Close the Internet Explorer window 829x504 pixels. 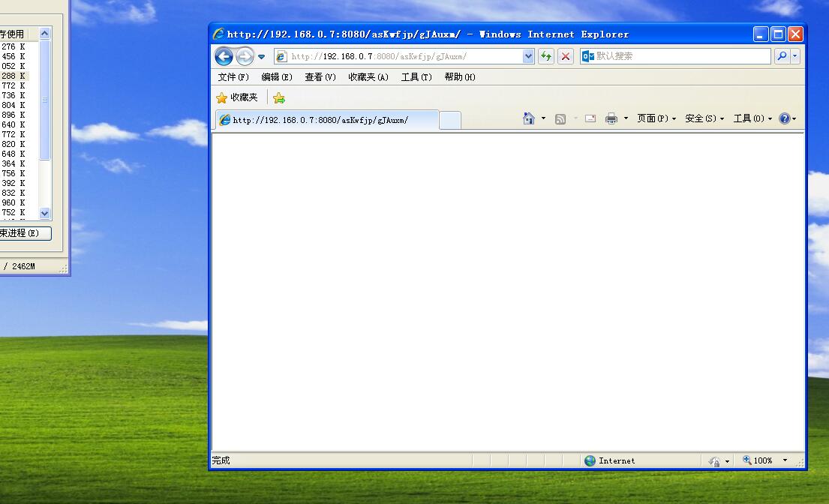(796, 34)
